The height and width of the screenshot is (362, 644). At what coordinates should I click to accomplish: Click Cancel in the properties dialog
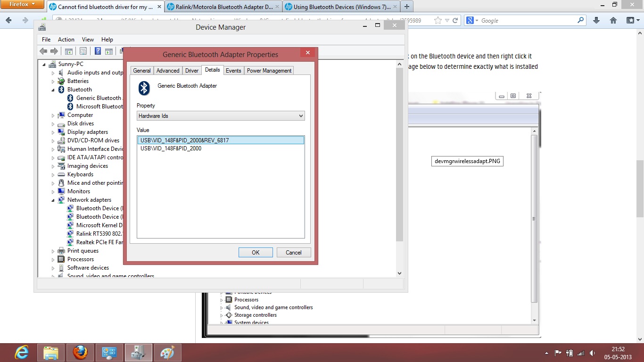(294, 253)
